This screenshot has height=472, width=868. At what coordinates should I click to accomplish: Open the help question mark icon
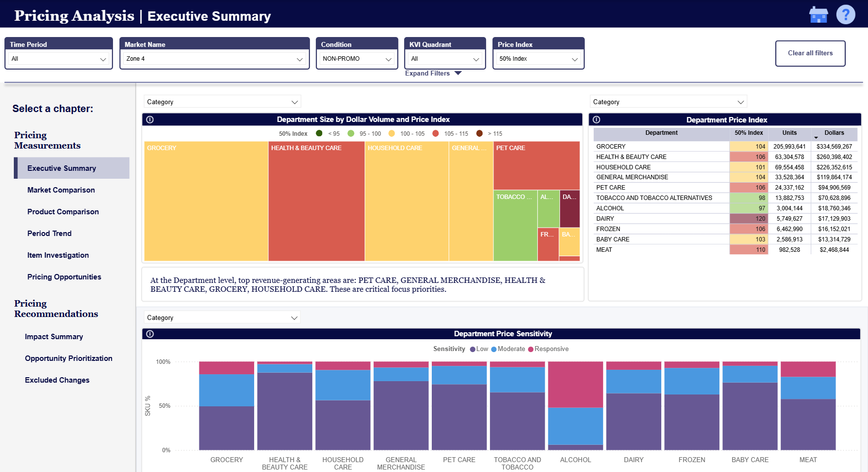(x=846, y=14)
